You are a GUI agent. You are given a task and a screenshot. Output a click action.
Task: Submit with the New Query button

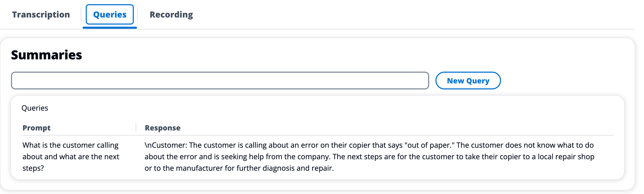(468, 81)
